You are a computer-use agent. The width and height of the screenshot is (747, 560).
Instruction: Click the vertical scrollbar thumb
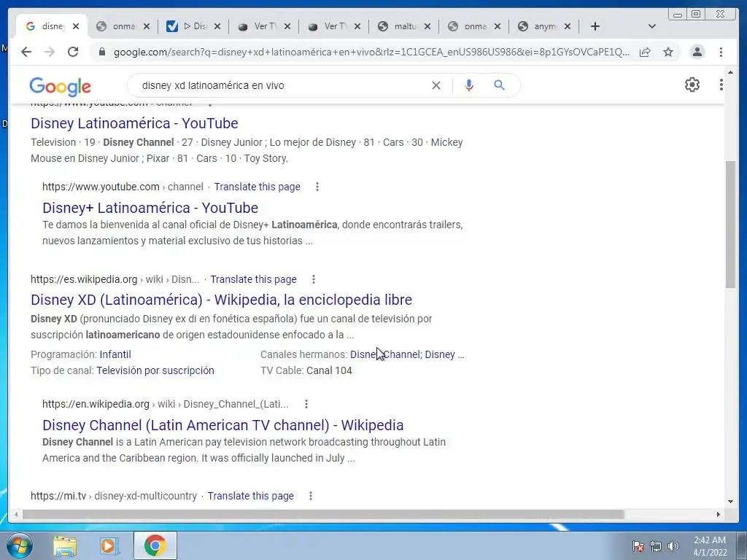(730, 225)
